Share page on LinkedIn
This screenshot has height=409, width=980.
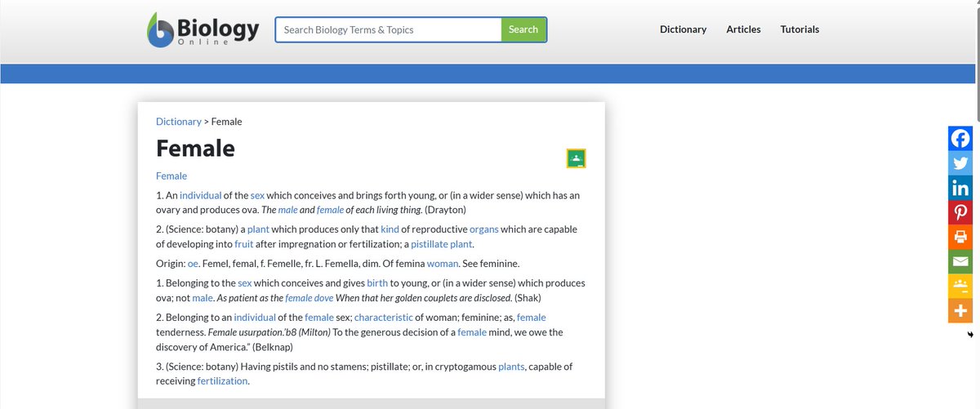tap(960, 188)
